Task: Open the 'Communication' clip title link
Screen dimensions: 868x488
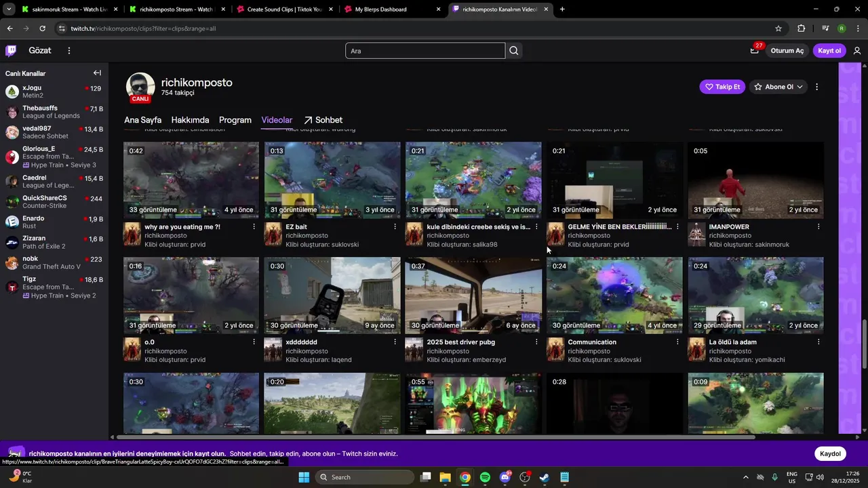Action: click(592, 342)
